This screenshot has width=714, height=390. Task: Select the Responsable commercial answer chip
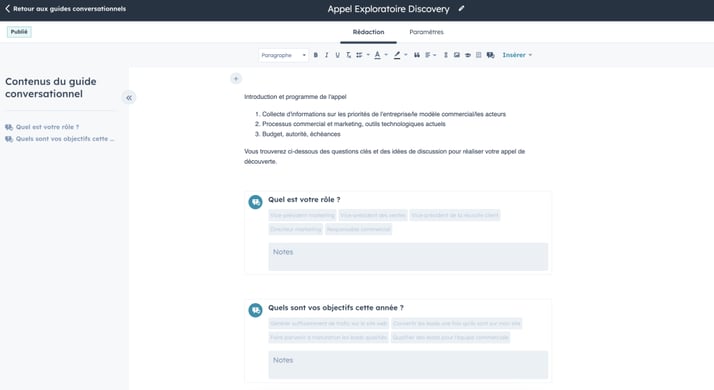[358, 229]
